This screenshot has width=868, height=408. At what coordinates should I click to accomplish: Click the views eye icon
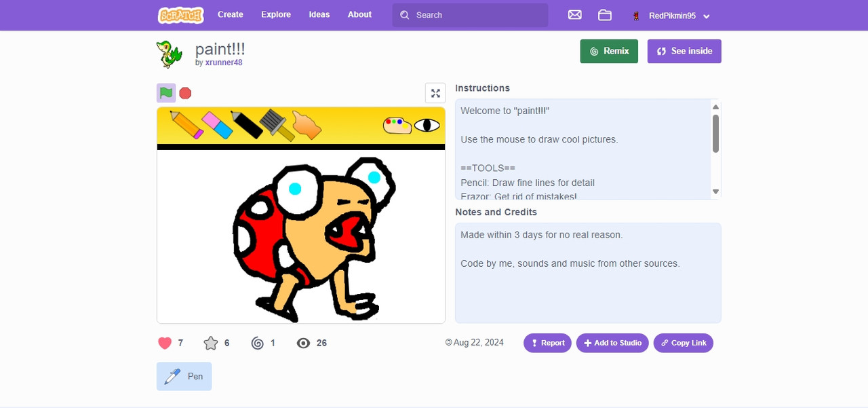[x=303, y=343]
